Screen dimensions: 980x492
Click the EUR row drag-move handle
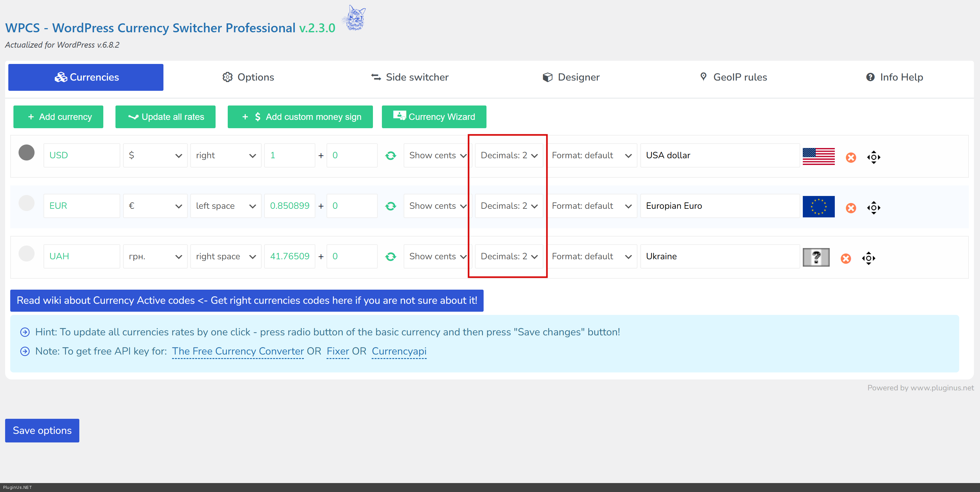[x=873, y=207]
